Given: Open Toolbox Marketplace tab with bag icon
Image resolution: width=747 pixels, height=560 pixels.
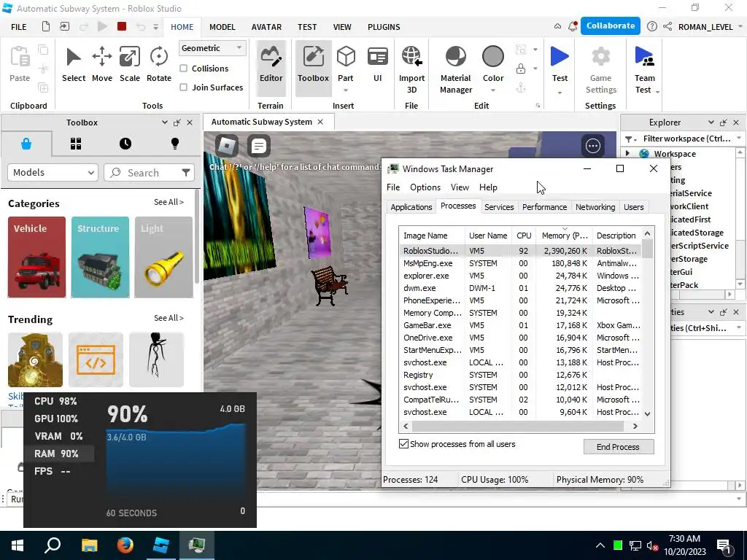Looking at the screenshot, I should [x=26, y=144].
